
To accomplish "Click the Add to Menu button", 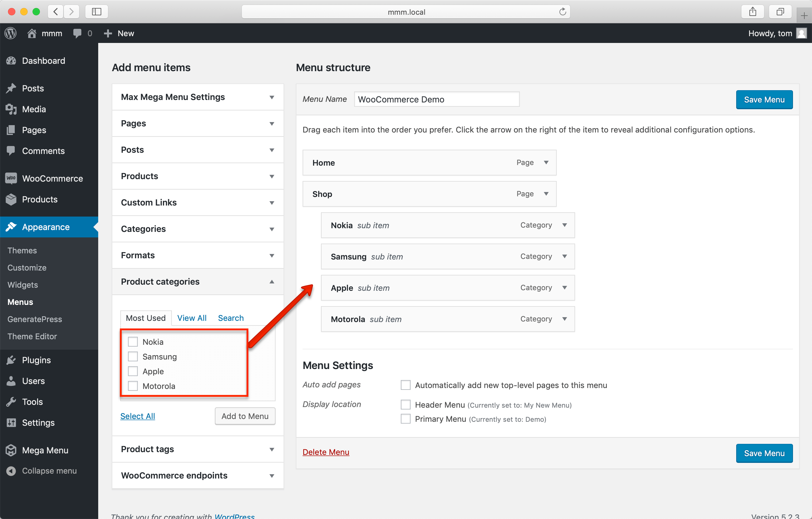I will [x=244, y=416].
